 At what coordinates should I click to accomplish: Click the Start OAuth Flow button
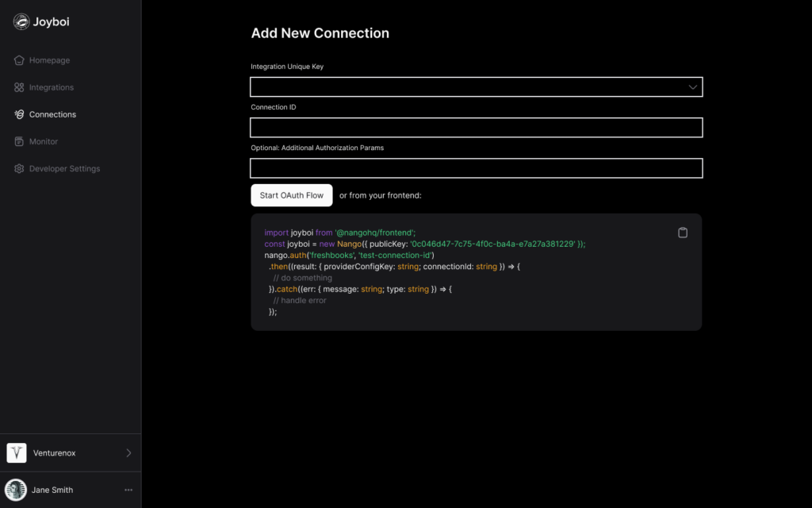(292, 195)
